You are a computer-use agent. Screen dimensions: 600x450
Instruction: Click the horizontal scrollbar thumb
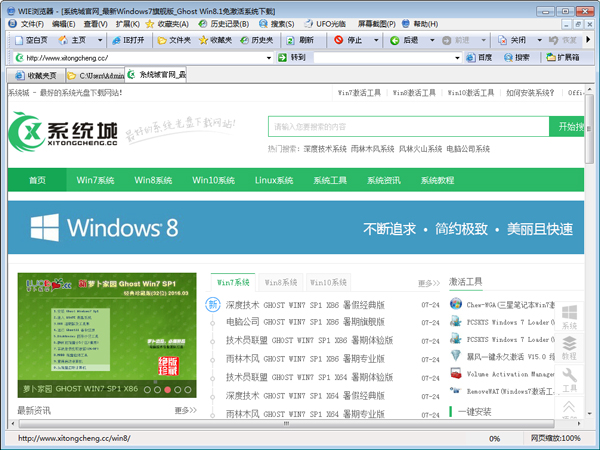tap(286, 423)
